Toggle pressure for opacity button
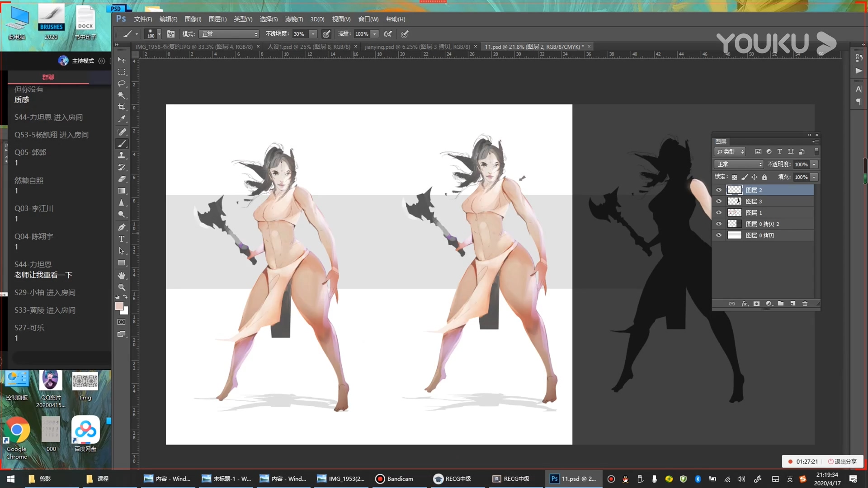The image size is (868, 488). 326,34
